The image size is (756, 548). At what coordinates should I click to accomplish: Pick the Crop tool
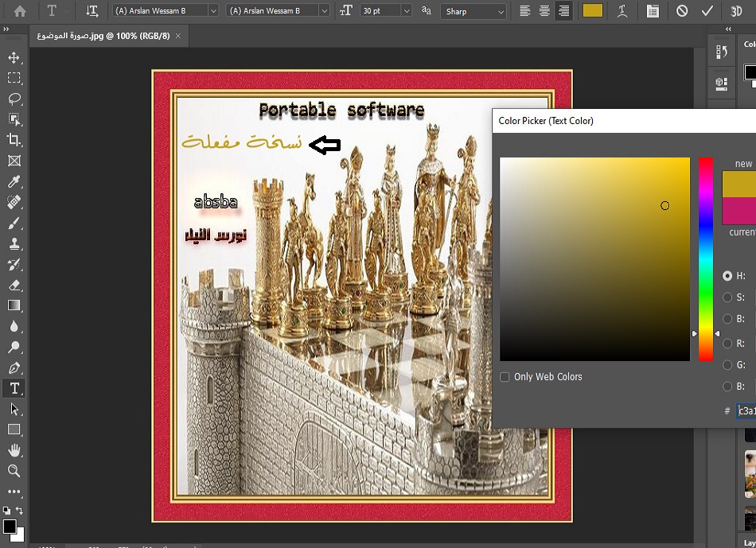pyautogui.click(x=14, y=140)
